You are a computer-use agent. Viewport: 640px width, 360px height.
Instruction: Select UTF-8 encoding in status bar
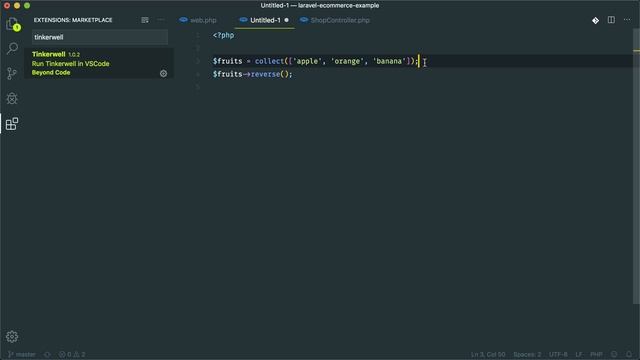[x=558, y=354]
